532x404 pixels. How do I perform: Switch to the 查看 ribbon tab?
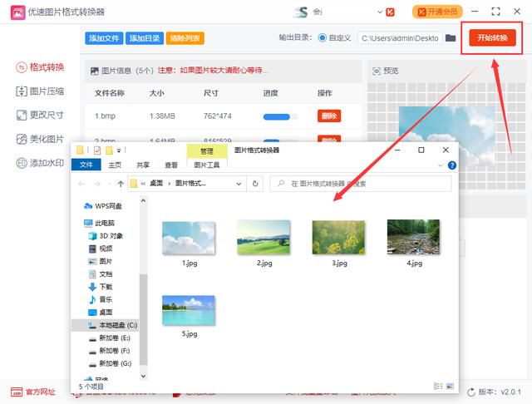(x=171, y=165)
